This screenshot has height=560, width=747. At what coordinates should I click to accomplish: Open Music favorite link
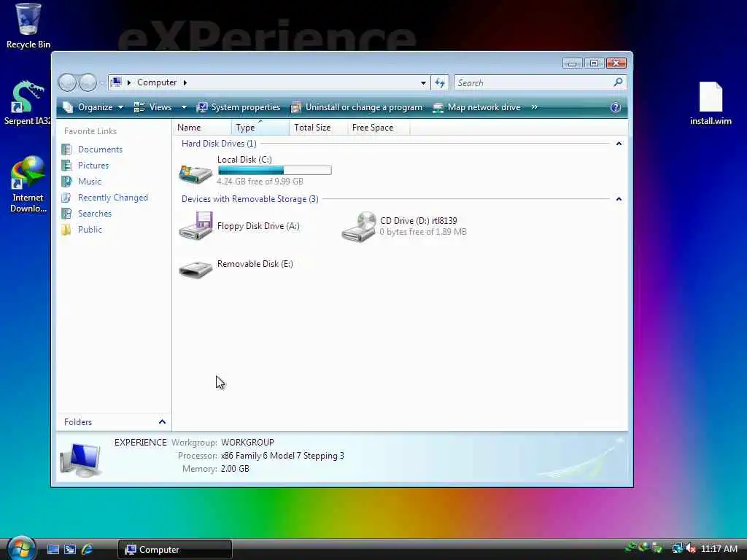90,182
